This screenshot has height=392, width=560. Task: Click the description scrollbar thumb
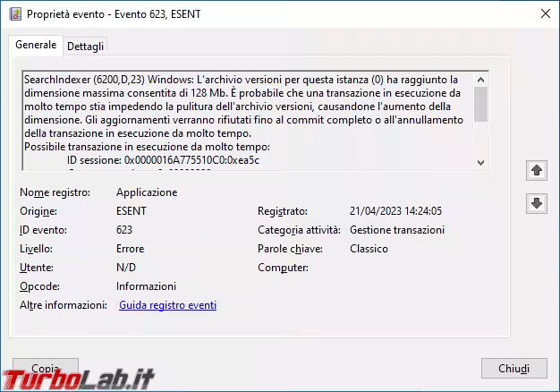[x=480, y=104]
